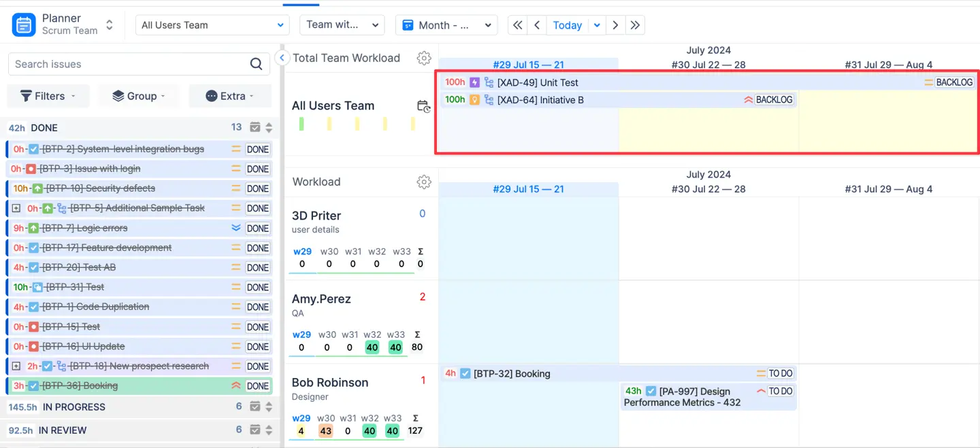This screenshot has width=980, height=448.
Task: Collapse left panel with arrow button
Action: (282, 58)
